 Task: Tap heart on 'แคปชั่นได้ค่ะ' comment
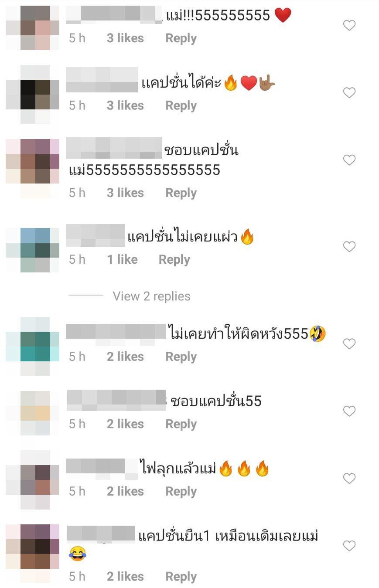[349, 92]
